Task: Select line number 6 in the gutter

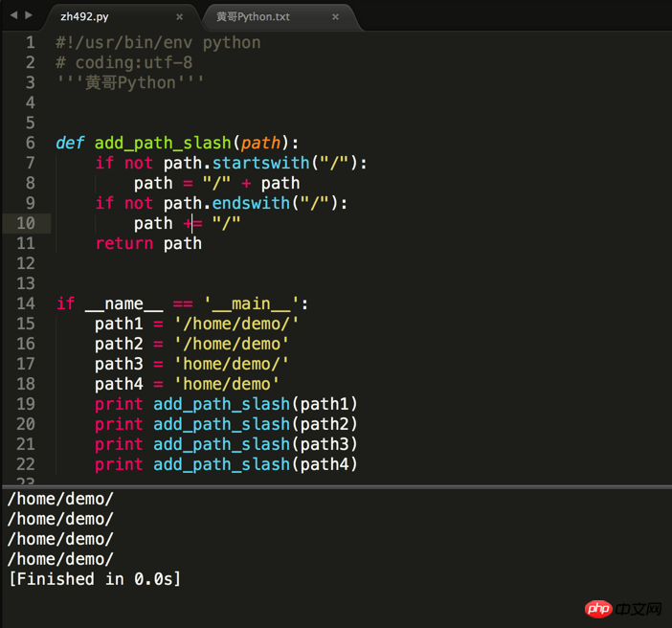Action: point(31,143)
